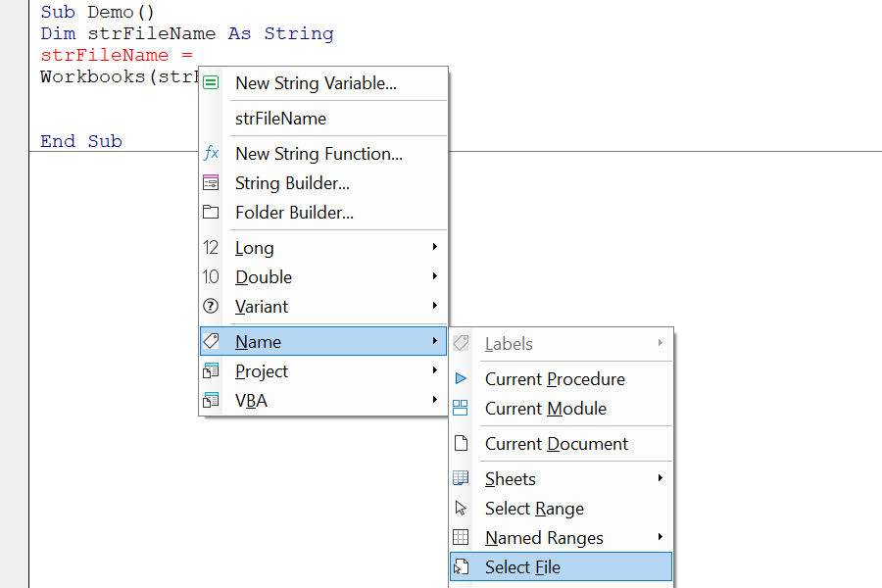Expand the Named Ranges submenu arrow
Image resolution: width=882 pixels, height=588 pixels.
[x=661, y=537]
